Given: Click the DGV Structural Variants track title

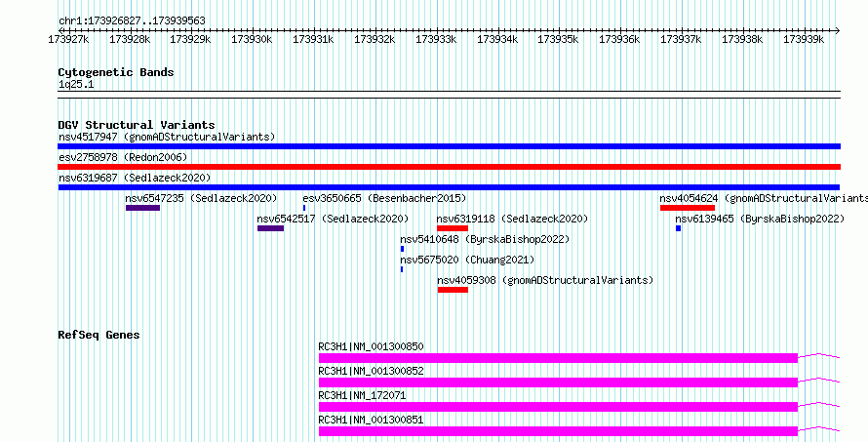Looking at the screenshot, I should [x=137, y=125].
